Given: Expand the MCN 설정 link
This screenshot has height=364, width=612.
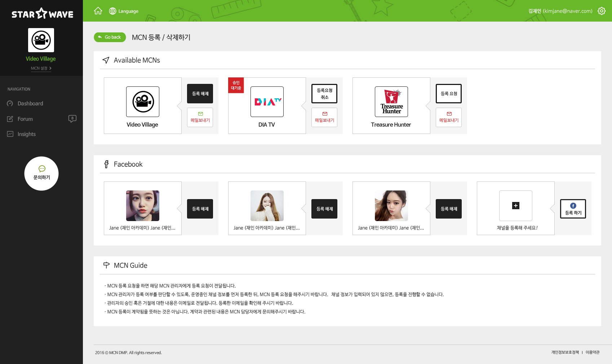Looking at the screenshot, I should (41, 68).
